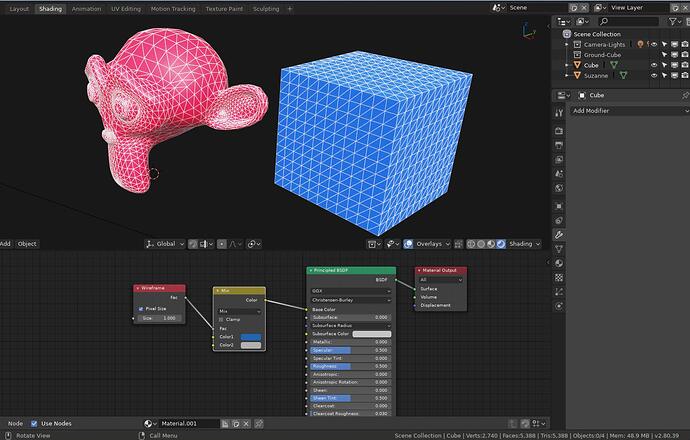The image size is (690, 440).
Task: Click the light icon on Camera-Lights row
Action: 640,44
